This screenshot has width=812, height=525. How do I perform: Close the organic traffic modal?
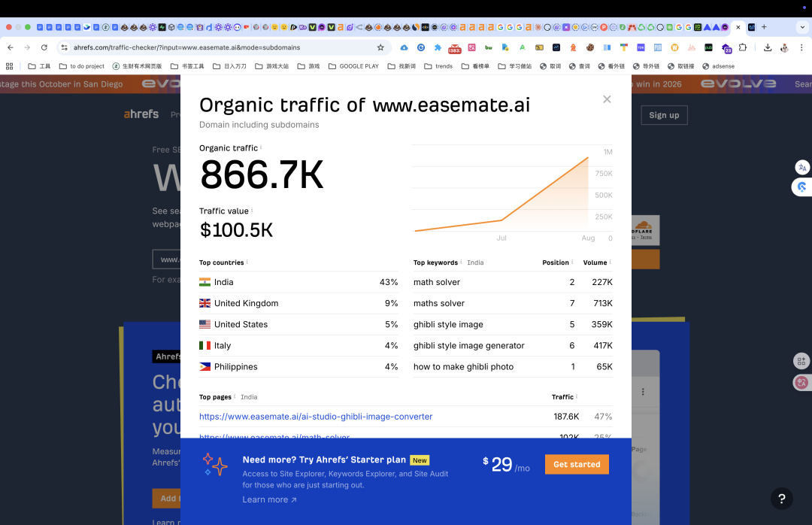607,99
